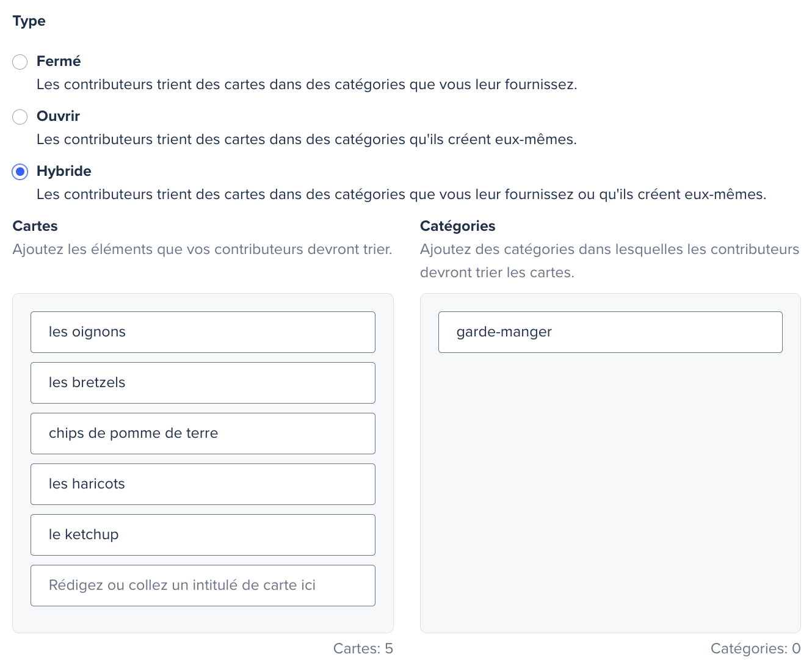Focus the "les oignons" card field
The height and width of the screenshot is (668, 812).
[x=203, y=332]
